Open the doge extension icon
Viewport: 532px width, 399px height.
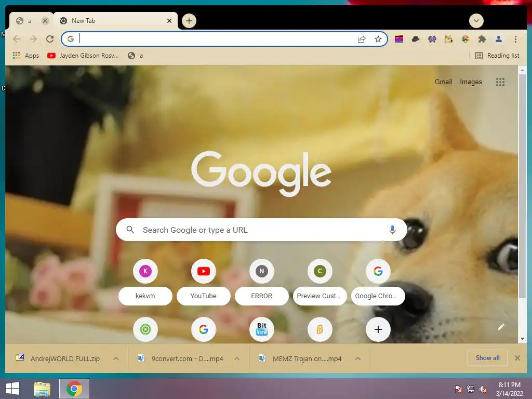448,39
